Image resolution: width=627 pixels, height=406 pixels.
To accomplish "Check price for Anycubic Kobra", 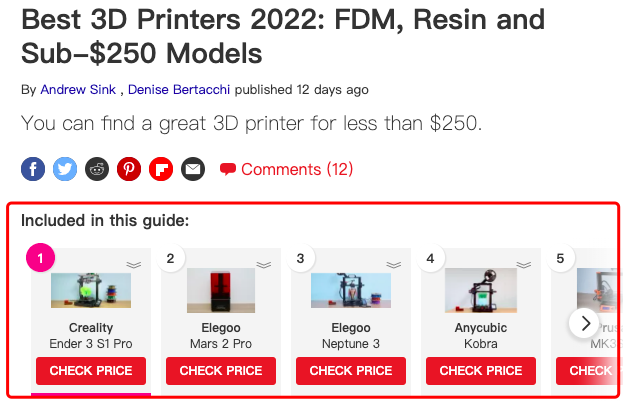I will 481,371.
